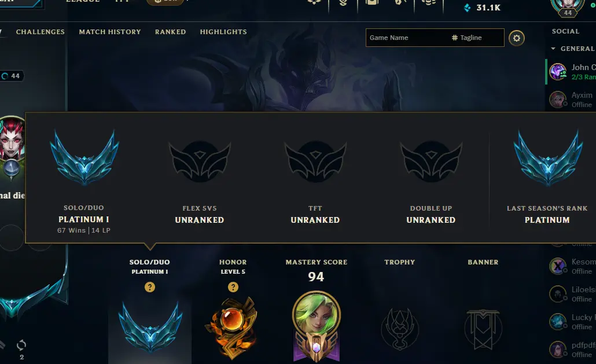Viewport: 596px width, 364px height.
Task: Click the Honor level help question mark
Action: [x=233, y=287]
